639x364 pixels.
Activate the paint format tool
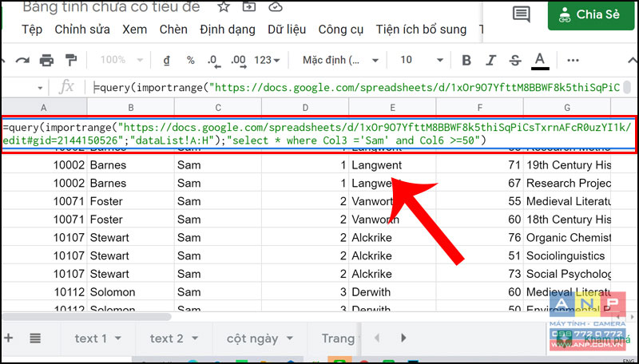[x=71, y=60]
